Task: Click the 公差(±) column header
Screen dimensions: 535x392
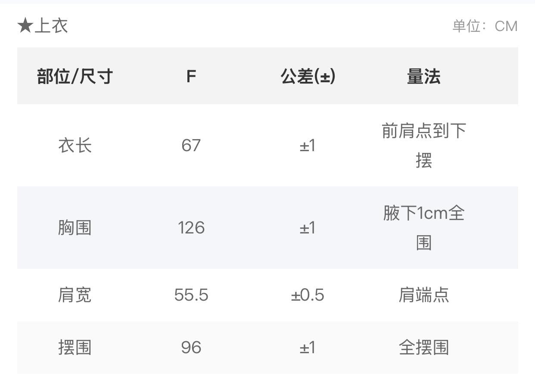Action: pos(308,77)
